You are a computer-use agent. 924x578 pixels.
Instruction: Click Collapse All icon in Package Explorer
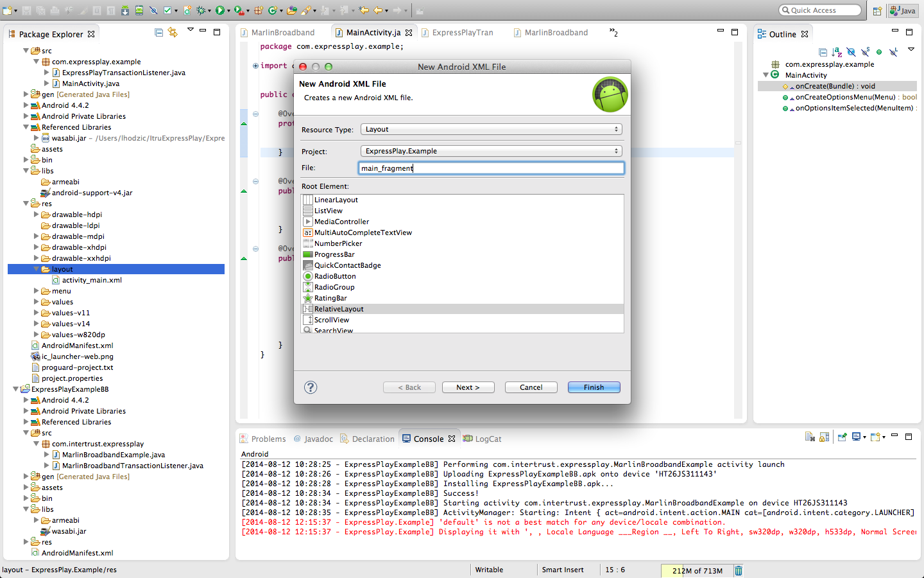click(x=158, y=33)
